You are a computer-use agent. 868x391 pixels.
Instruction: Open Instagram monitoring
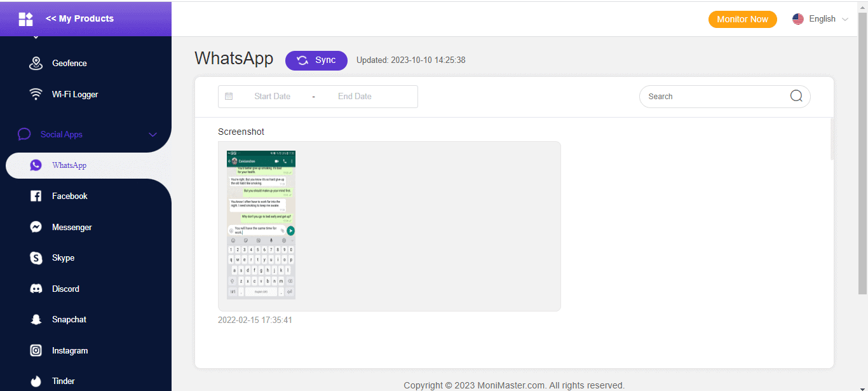tap(70, 350)
